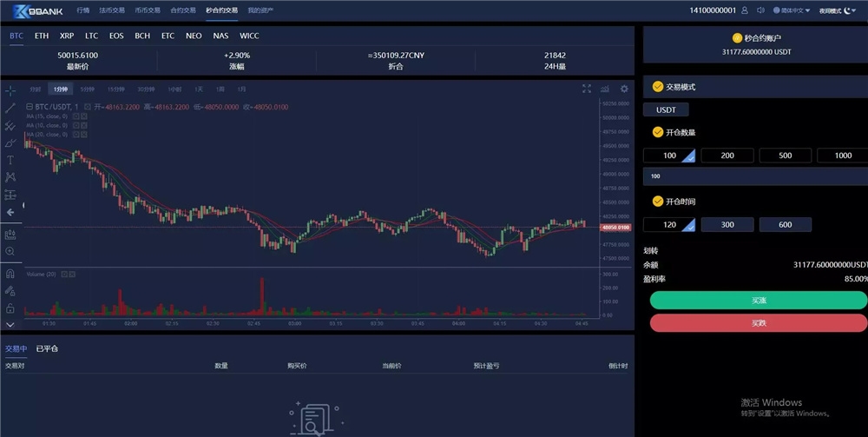Select the 200 quantity option

coord(727,156)
